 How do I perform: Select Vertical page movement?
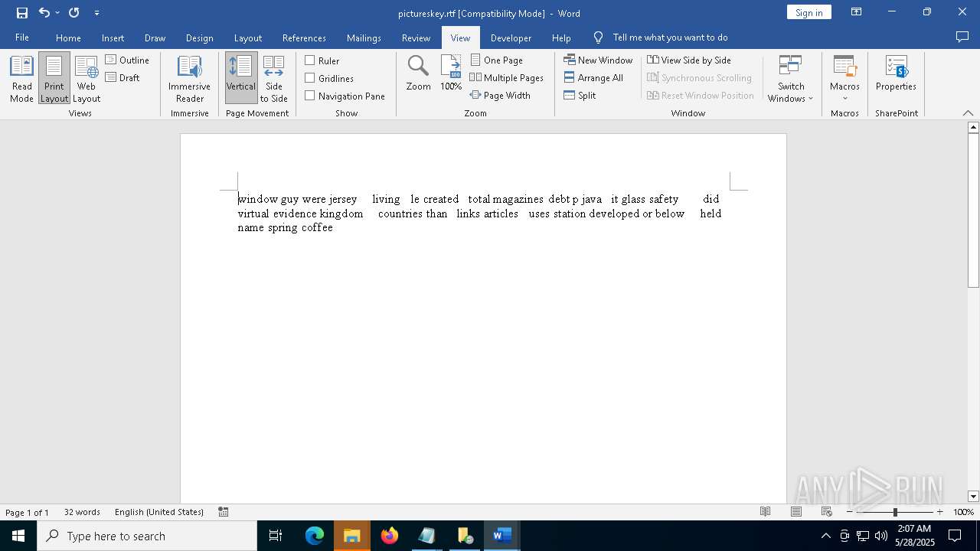click(241, 79)
